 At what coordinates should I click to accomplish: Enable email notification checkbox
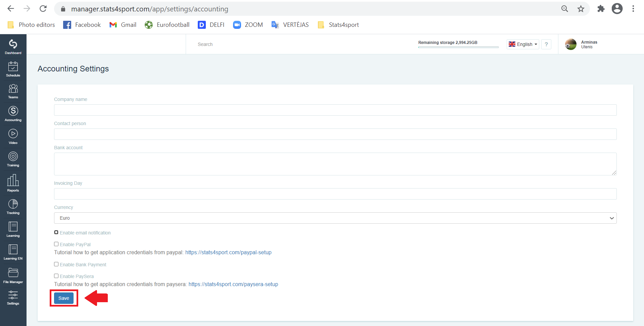pos(56,232)
